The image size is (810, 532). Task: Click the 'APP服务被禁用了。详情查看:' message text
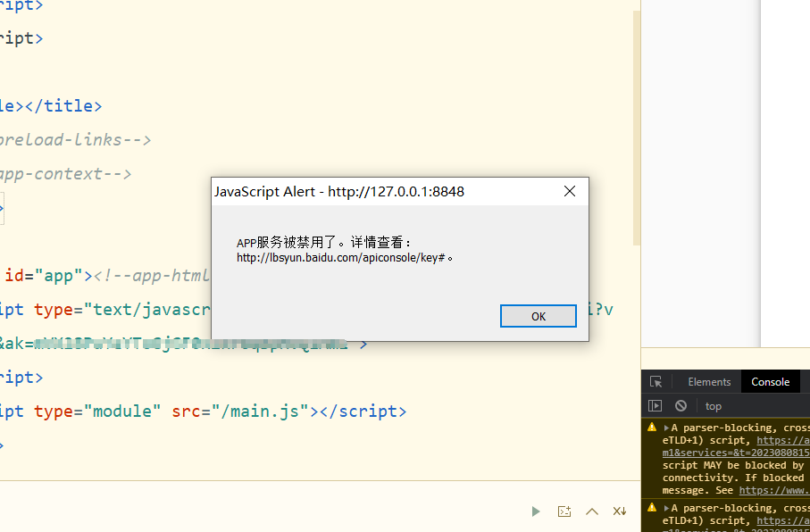click(x=324, y=242)
